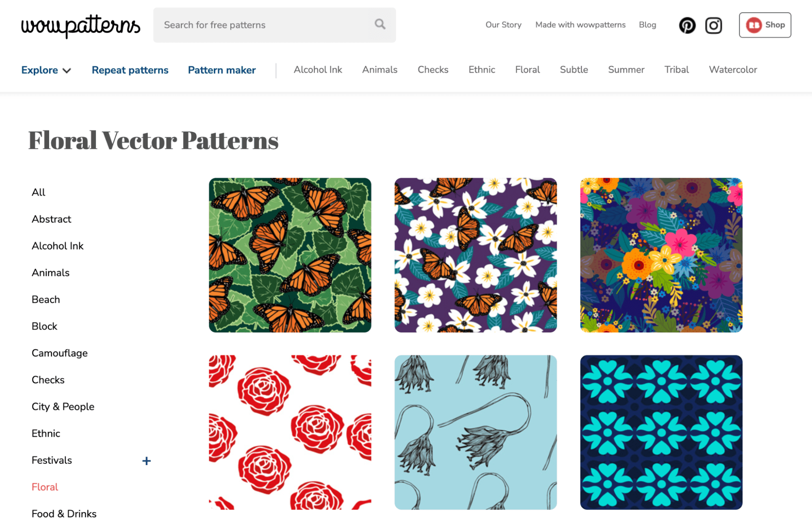The width and height of the screenshot is (812, 528).
Task: Choose Camouflage in the sidebar categories
Action: [x=60, y=353]
